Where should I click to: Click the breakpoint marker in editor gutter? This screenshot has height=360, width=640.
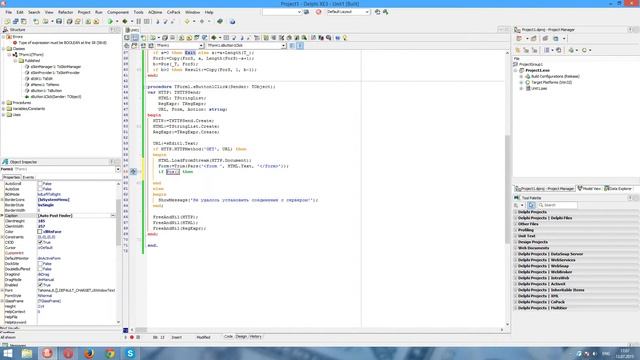133,171
